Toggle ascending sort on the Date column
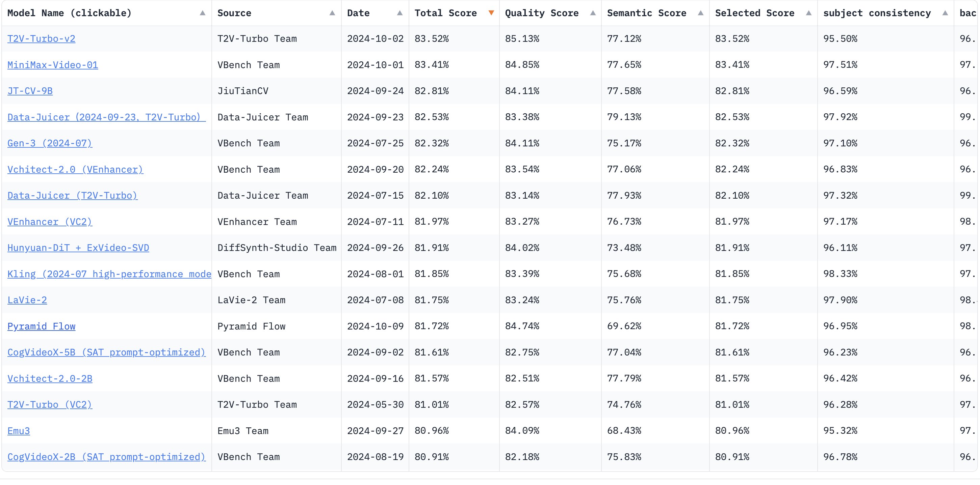The image size is (980, 485). point(399,12)
